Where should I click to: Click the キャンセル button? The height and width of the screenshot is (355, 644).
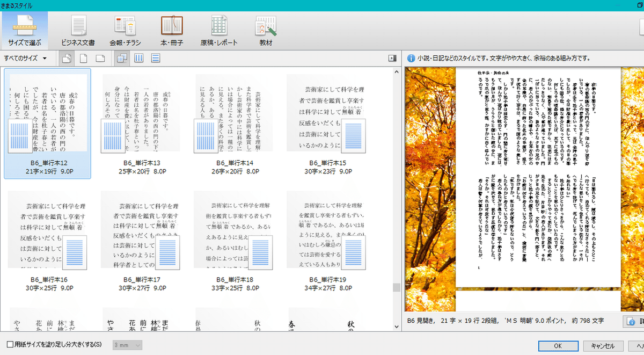tap(603, 345)
